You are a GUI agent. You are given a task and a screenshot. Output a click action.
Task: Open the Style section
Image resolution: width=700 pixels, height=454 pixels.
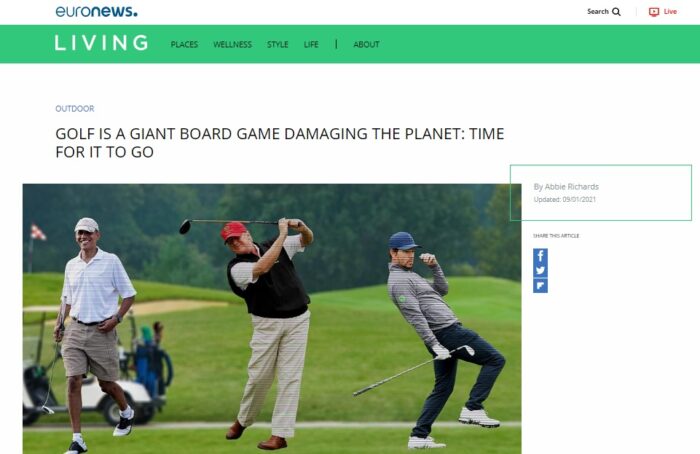(277, 45)
